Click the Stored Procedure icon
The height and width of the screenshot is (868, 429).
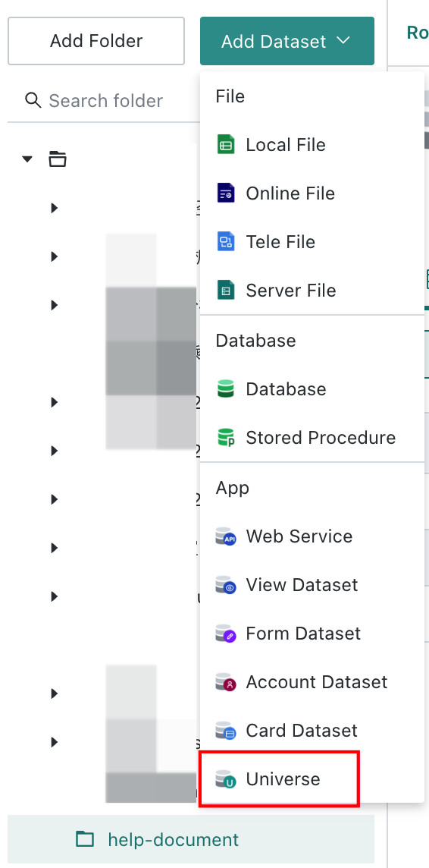pos(226,437)
